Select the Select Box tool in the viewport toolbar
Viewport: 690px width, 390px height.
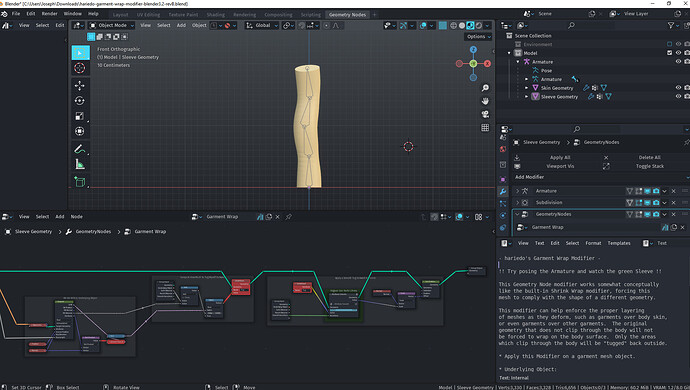point(80,53)
